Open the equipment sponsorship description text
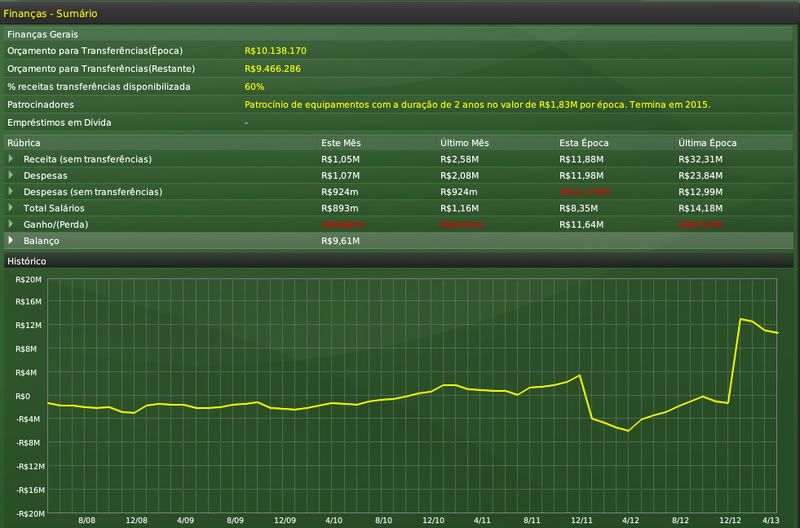The width and height of the screenshot is (800, 528). pyautogui.click(x=476, y=104)
